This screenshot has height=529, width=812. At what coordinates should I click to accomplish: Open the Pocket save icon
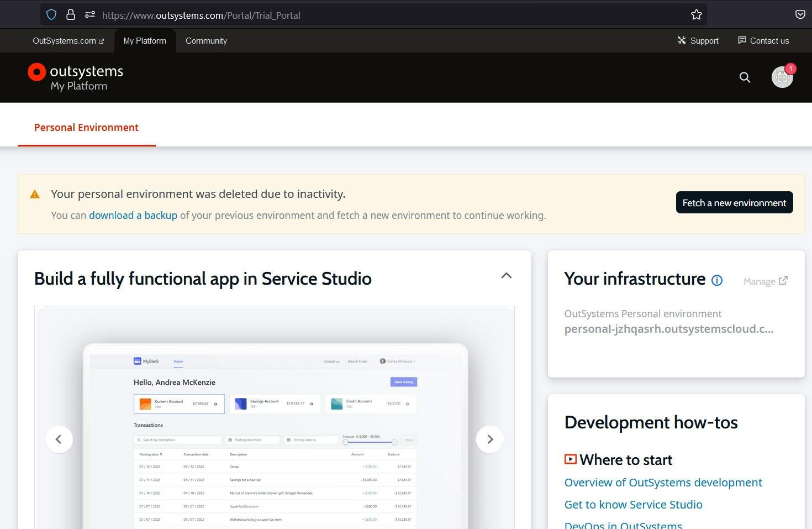click(800, 14)
